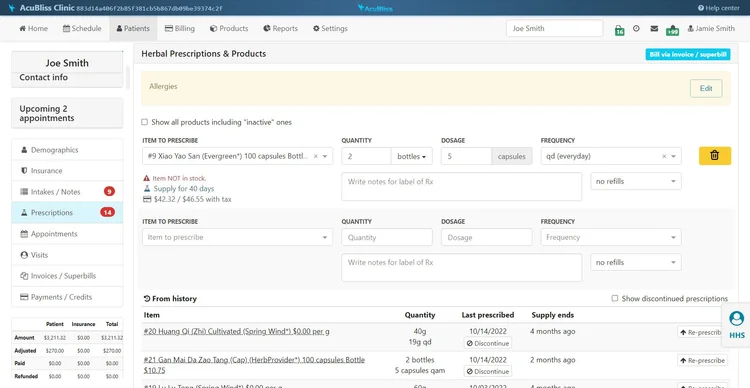Click the Joe Smith patient header
Image resolution: width=750 pixels, height=388 pixels.
pyautogui.click(x=67, y=63)
